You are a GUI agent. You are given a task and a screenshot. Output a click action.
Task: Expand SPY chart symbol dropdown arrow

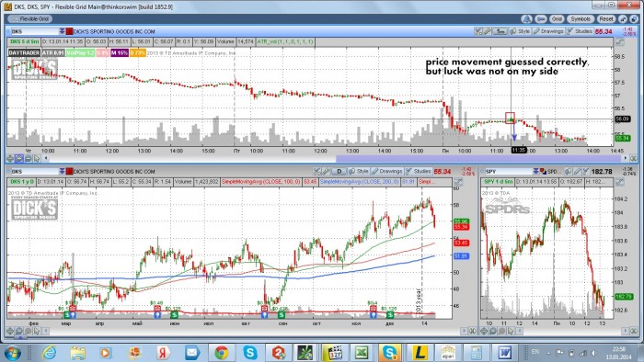[x=535, y=172]
